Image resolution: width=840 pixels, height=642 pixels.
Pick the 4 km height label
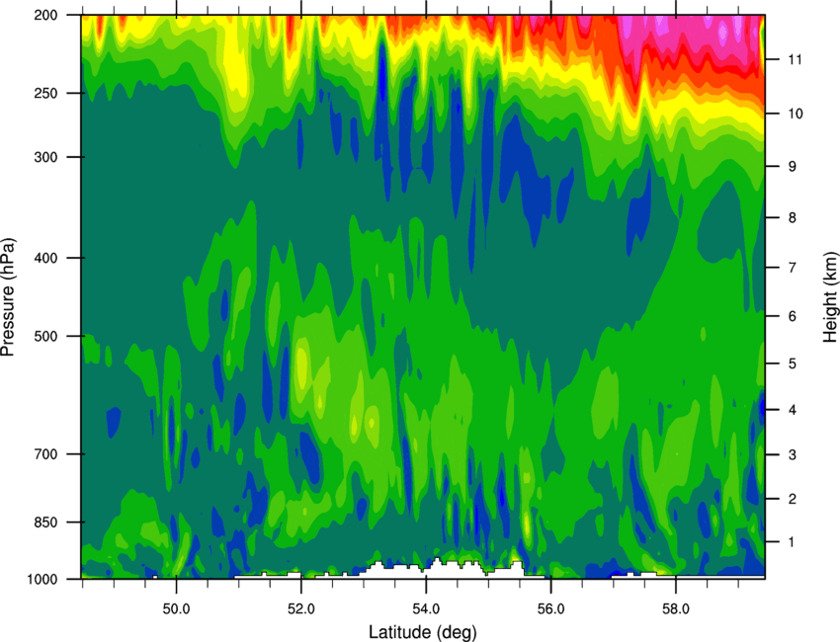point(793,410)
